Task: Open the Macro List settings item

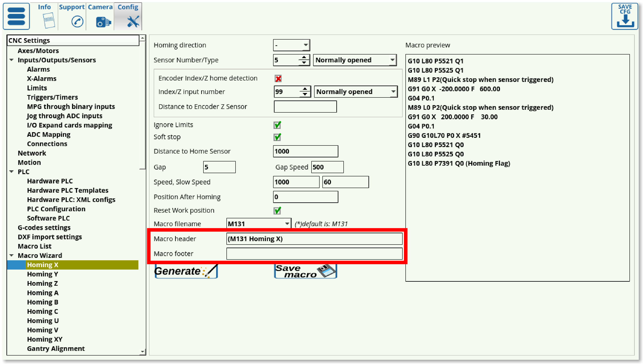Action: (x=35, y=246)
